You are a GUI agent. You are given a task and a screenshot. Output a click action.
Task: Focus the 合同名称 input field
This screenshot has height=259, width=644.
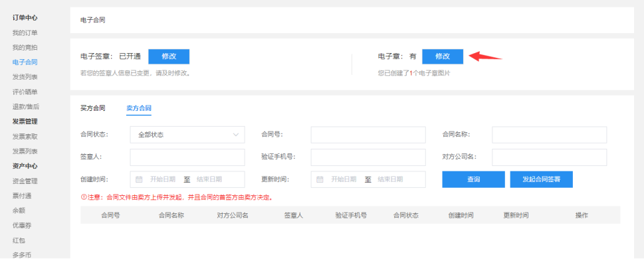549,135
